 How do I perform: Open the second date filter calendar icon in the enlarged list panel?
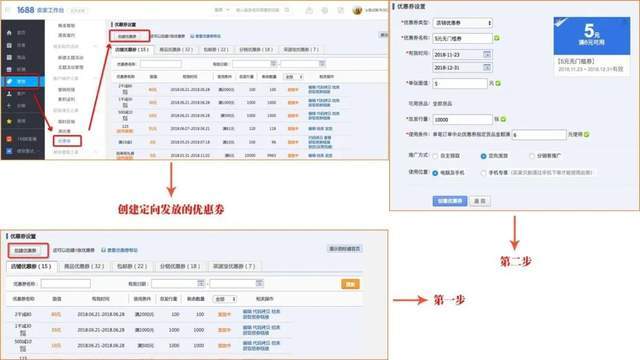259,283
